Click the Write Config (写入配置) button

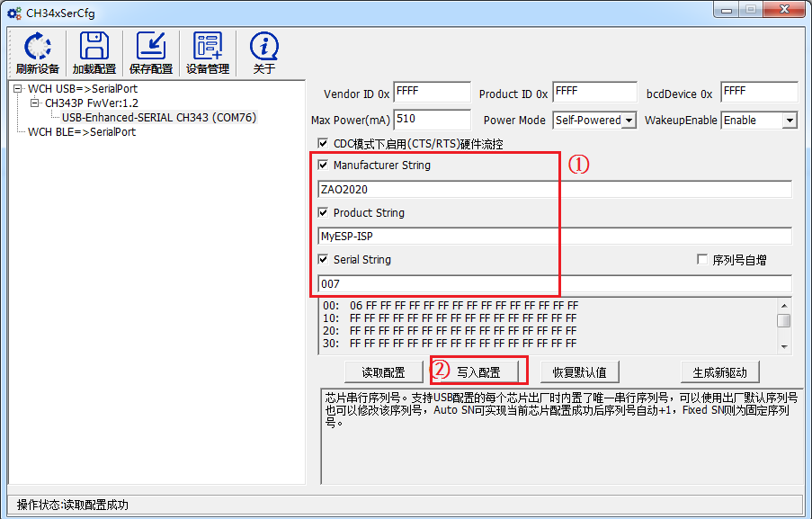[477, 372]
